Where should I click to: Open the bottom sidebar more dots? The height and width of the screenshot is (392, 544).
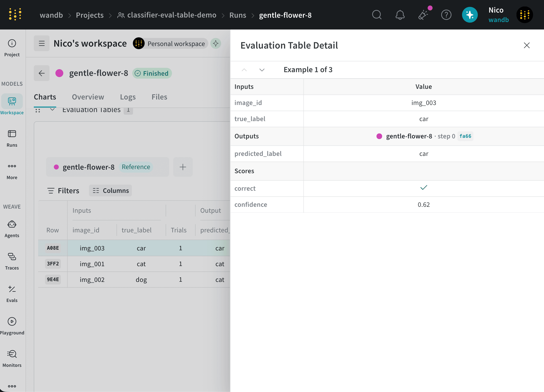click(12, 386)
